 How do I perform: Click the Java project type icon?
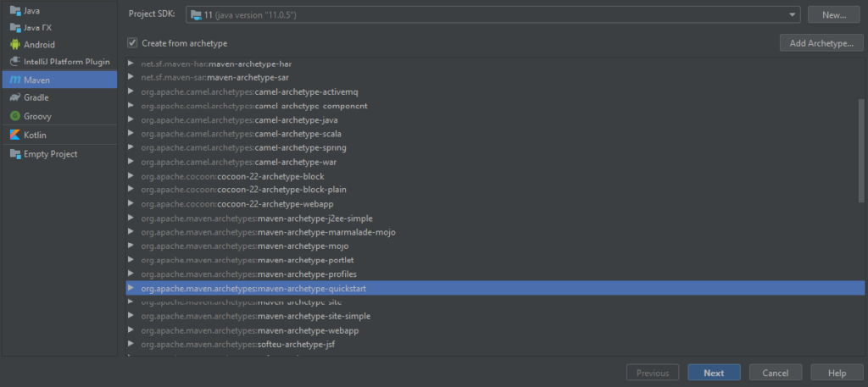pos(14,9)
